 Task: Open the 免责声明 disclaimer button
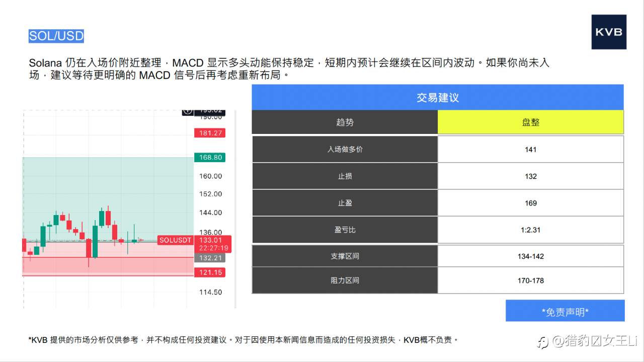565,311
